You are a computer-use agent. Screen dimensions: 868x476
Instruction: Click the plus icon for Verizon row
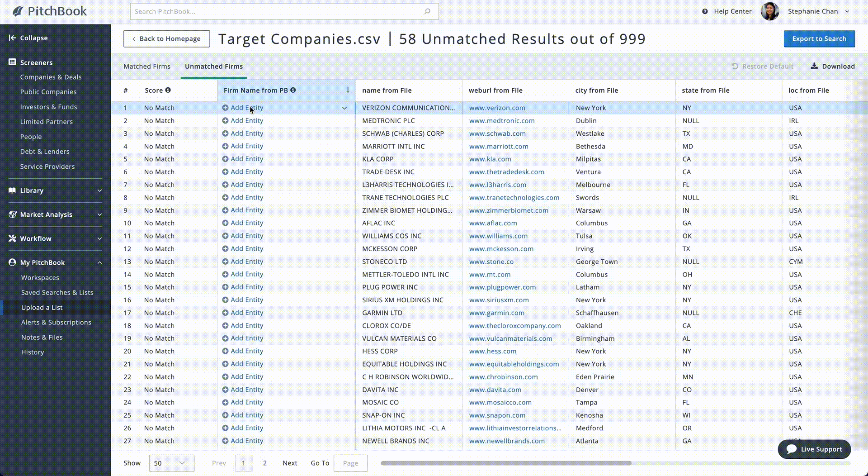pos(225,108)
